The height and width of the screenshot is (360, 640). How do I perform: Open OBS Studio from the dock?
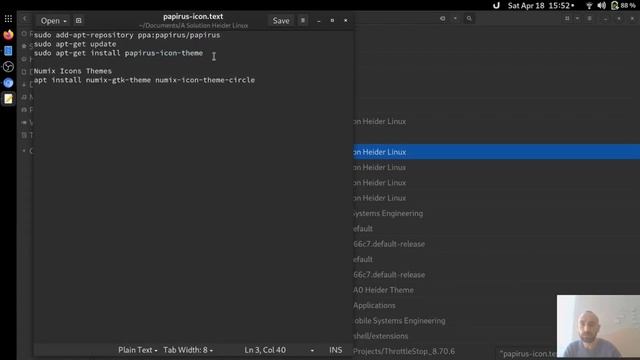click(x=8, y=67)
